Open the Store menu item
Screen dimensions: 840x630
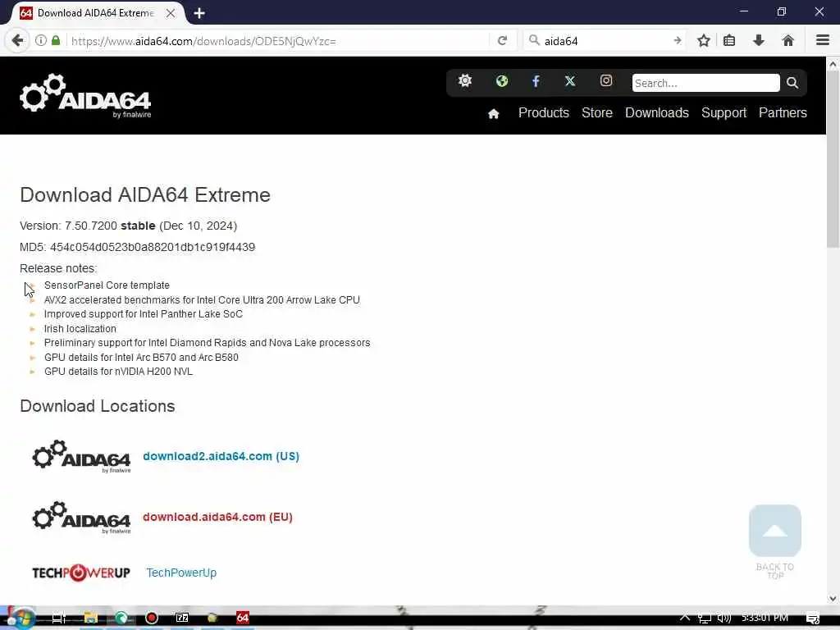(597, 113)
